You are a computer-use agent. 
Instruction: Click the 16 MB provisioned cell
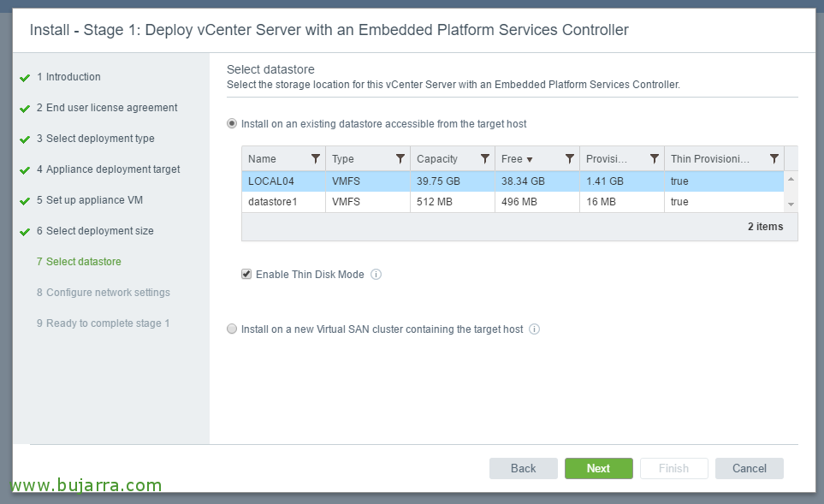(x=602, y=202)
